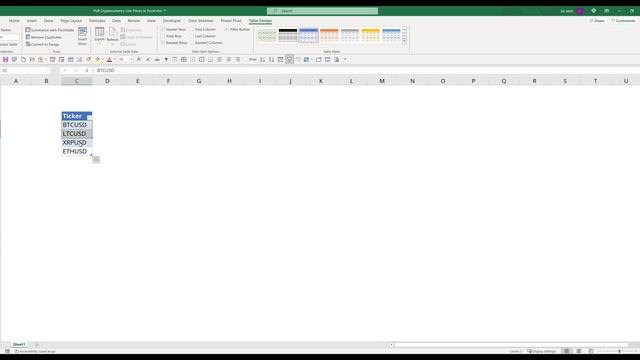Click the sort ascending icon
Image resolution: width=640 pixels, height=360 pixels.
click(262, 60)
